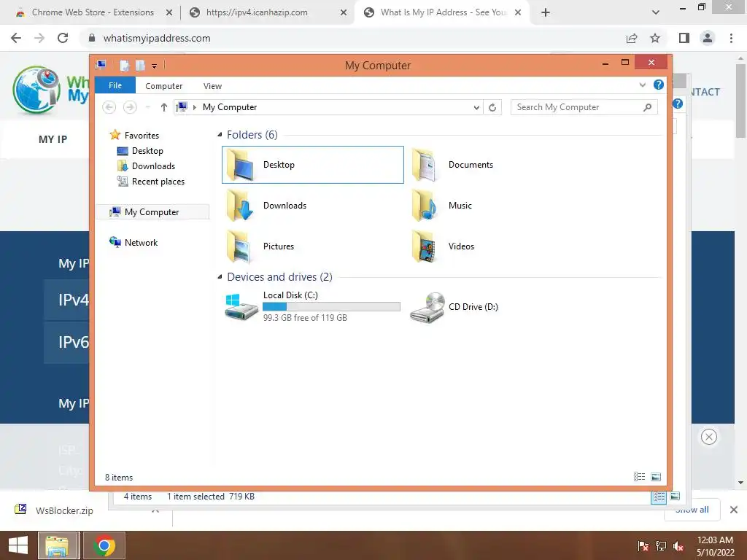Switch to details view in My Computer
747x560 pixels.
pos(639,477)
